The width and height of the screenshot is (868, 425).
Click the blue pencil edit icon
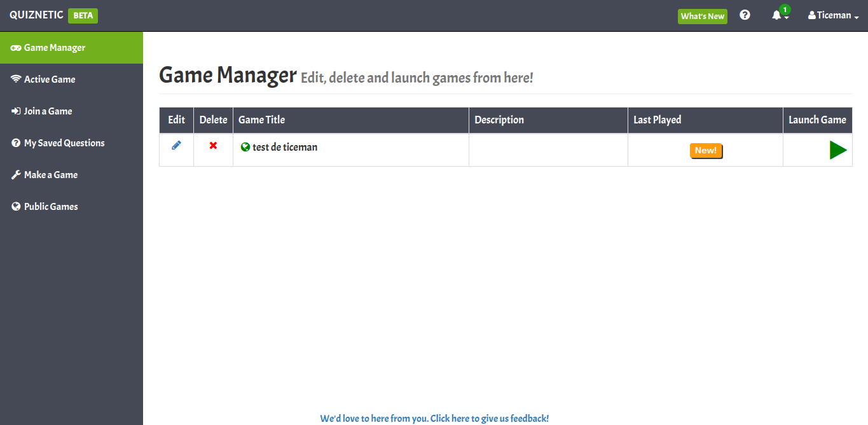click(x=176, y=146)
